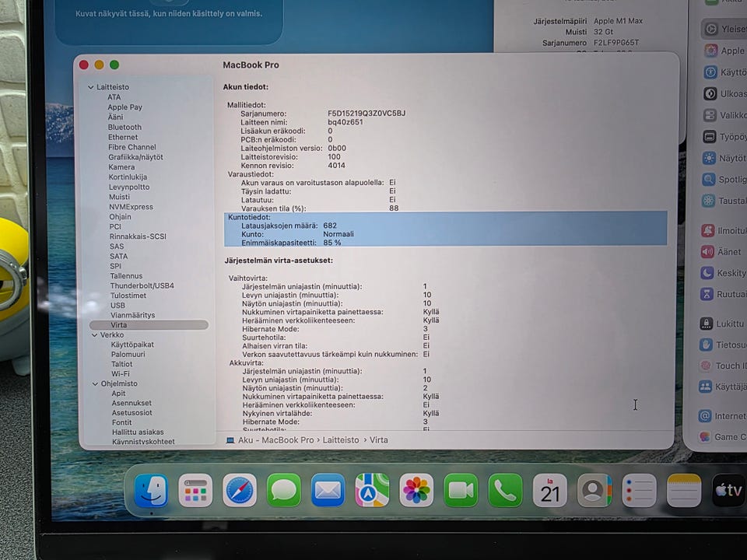Open Contacts app in Dock
Screen dimensions: 747x560
tap(594, 491)
